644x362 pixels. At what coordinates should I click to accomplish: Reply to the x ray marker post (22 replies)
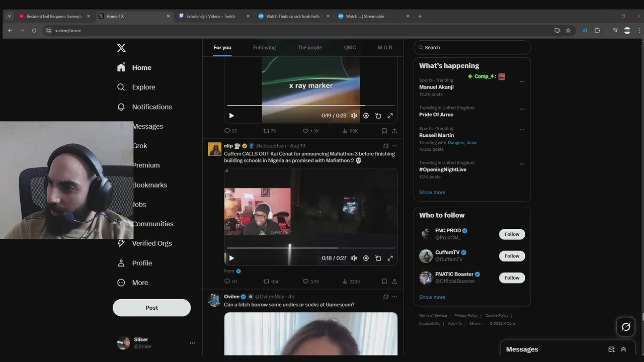[230, 131]
